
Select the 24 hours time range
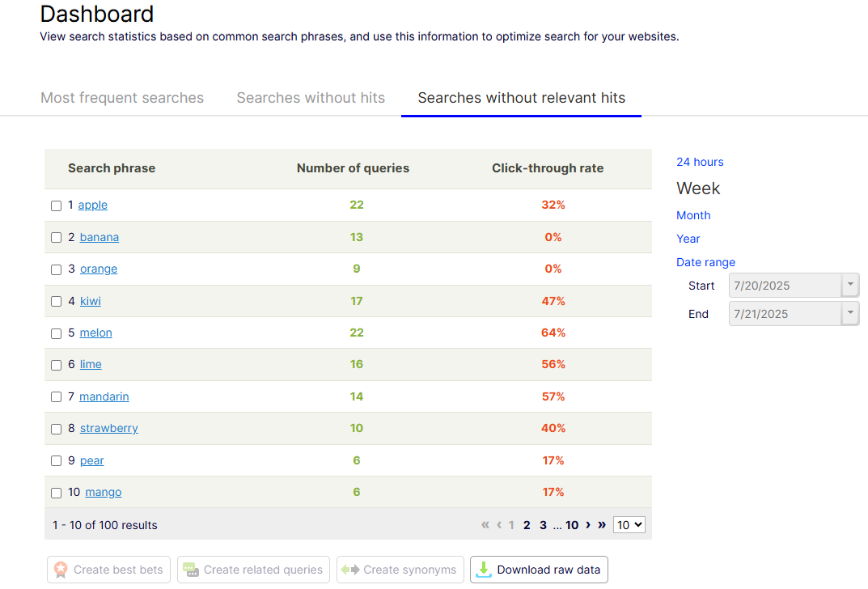(700, 162)
